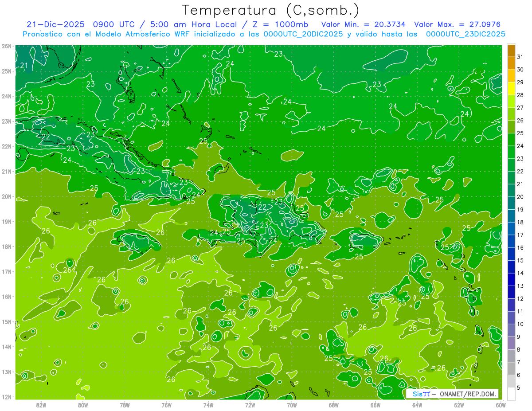Select the legend scale value '28'
Screen dimensions: 532x411
[x=520, y=95]
